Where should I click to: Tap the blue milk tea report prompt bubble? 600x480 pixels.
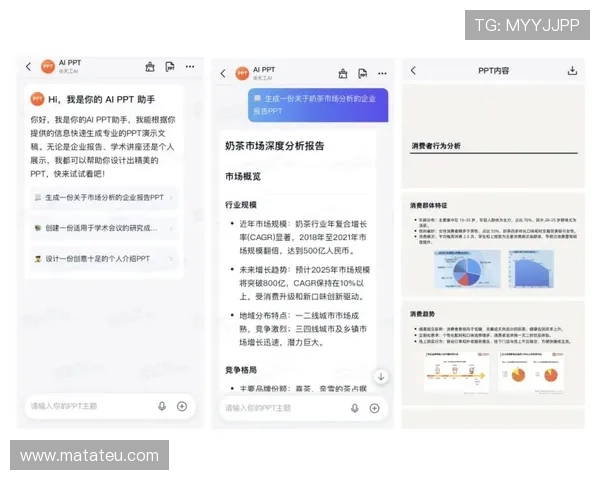coord(318,105)
